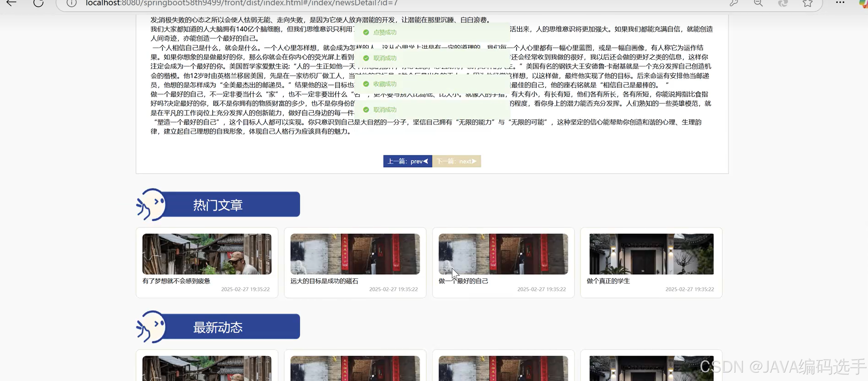Open thumbnail of 做个真正的学生 article
Image resolution: width=868 pixels, height=381 pixels.
pos(651,254)
